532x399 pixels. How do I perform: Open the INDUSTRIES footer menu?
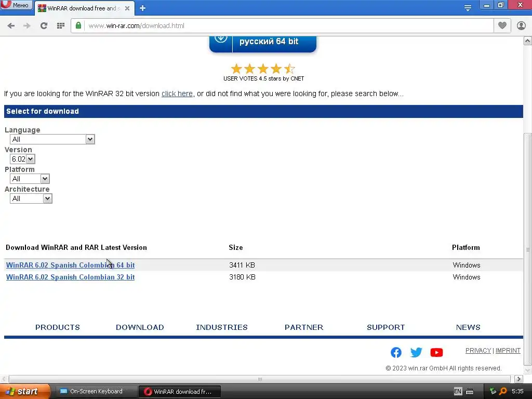click(222, 327)
